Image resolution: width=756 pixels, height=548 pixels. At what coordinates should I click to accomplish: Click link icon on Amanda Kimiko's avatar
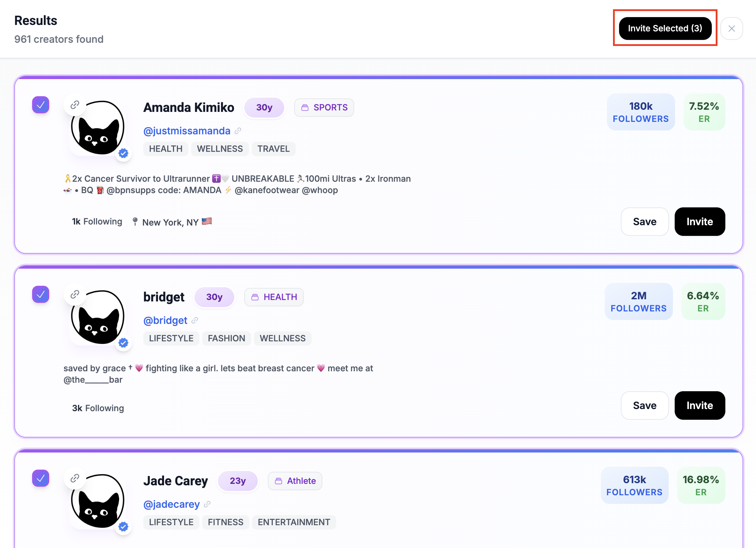(x=75, y=105)
